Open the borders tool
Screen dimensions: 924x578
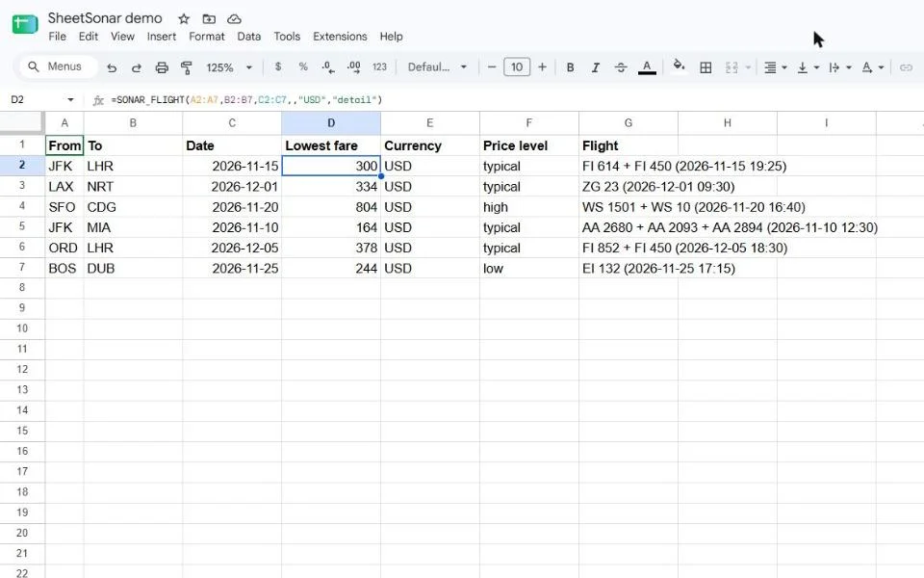click(x=706, y=67)
